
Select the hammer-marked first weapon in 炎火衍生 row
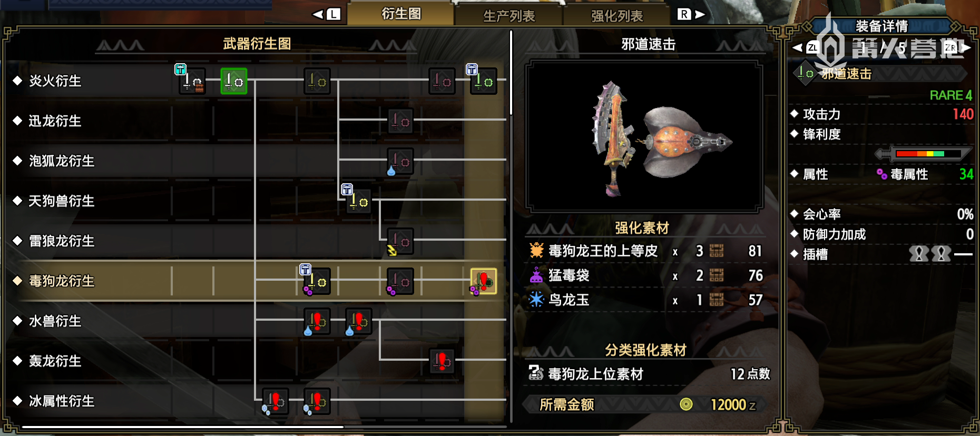click(192, 81)
